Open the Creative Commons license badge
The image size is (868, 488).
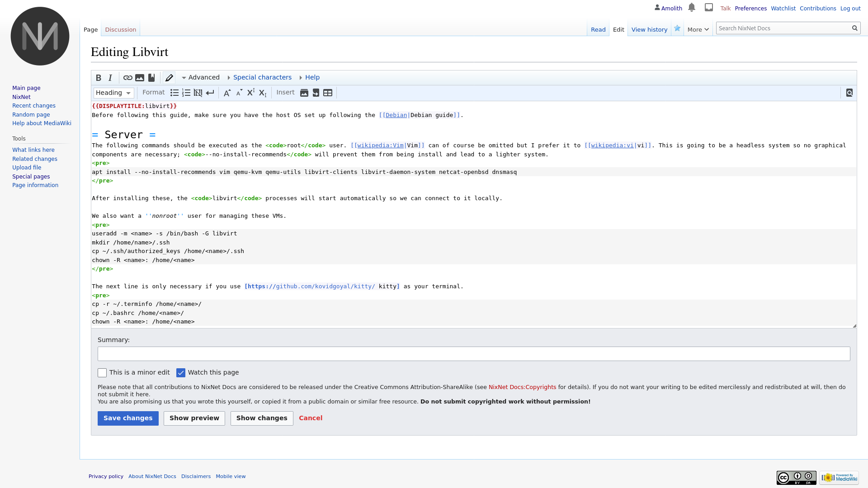pyautogui.click(x=797, y=478)
